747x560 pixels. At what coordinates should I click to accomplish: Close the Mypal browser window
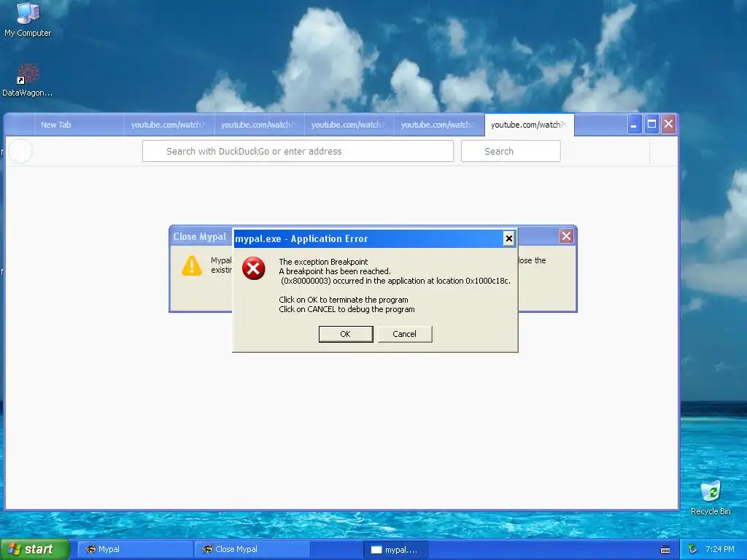[668, 124]
